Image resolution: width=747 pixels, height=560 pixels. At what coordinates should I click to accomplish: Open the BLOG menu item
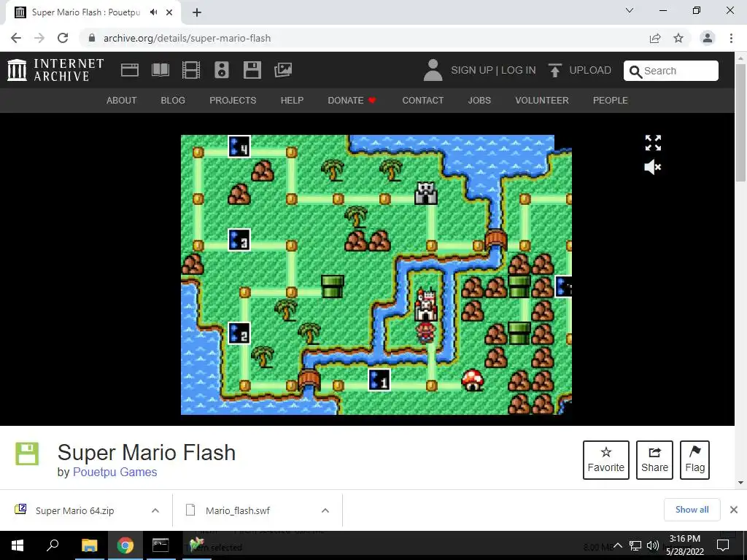point(173,101)
